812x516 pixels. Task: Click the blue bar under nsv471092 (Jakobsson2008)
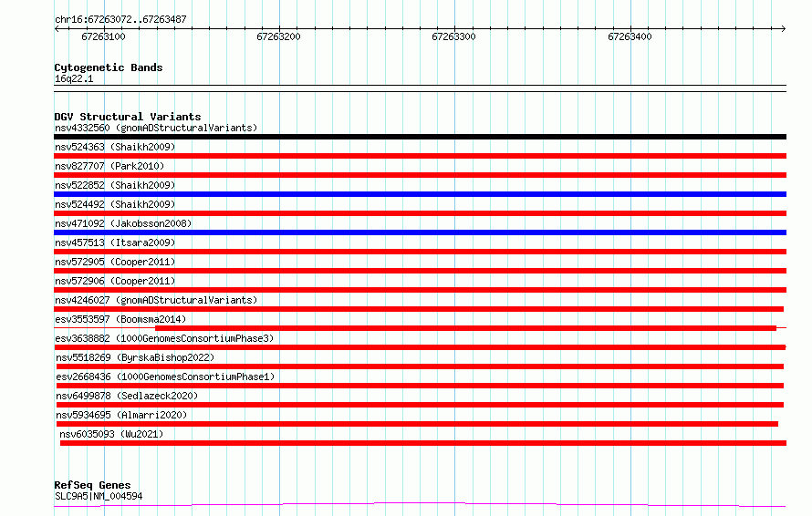pos(420,232)
